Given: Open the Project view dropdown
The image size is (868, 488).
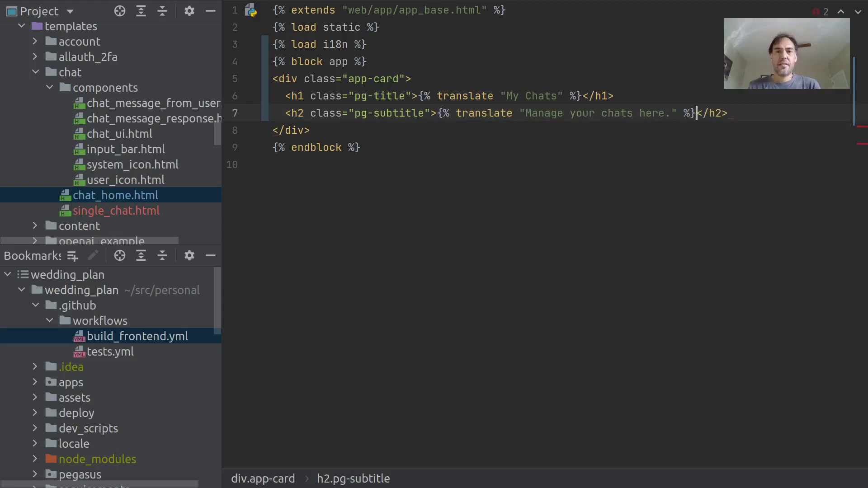Looking at the screenshot, I should 70,11.
